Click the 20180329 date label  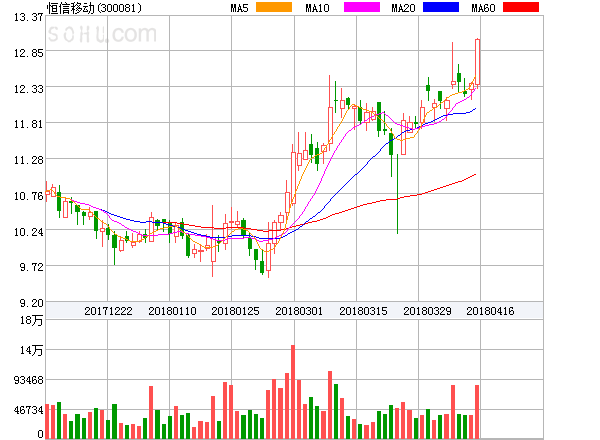[x=427, y=311]
